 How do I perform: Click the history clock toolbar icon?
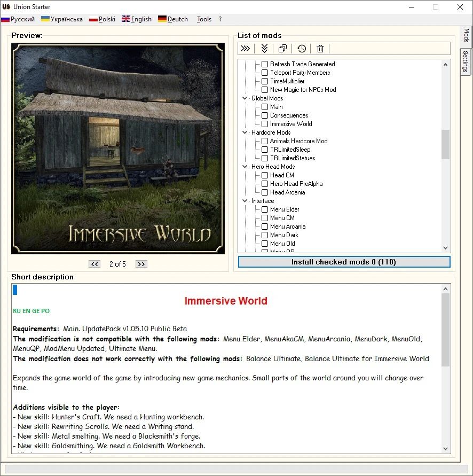point(302,49)
